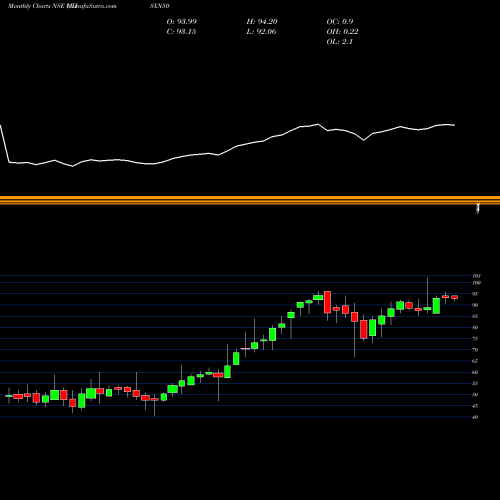Click the candle with the wick reaching 107
The width and height of the screenshot is (500, 500).
pos(427,308)
